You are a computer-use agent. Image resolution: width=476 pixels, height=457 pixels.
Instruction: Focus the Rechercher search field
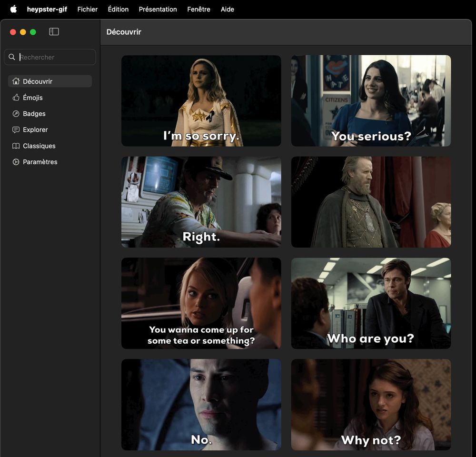point(50,57)
